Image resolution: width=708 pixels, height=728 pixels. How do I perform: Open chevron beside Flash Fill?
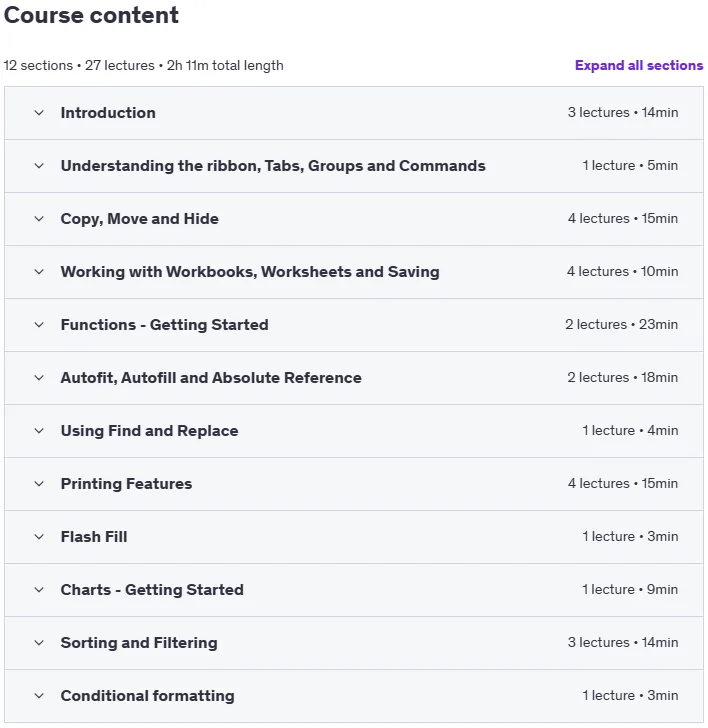click(39, 537)
